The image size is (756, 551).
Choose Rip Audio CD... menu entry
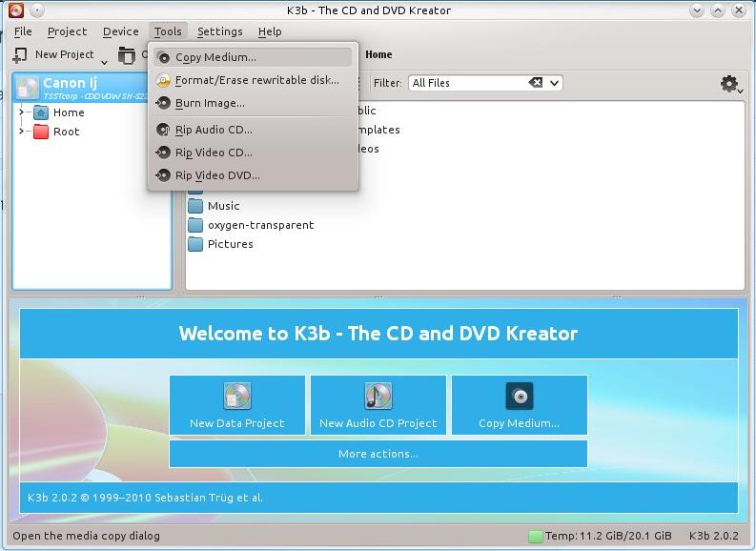point(254,130)
